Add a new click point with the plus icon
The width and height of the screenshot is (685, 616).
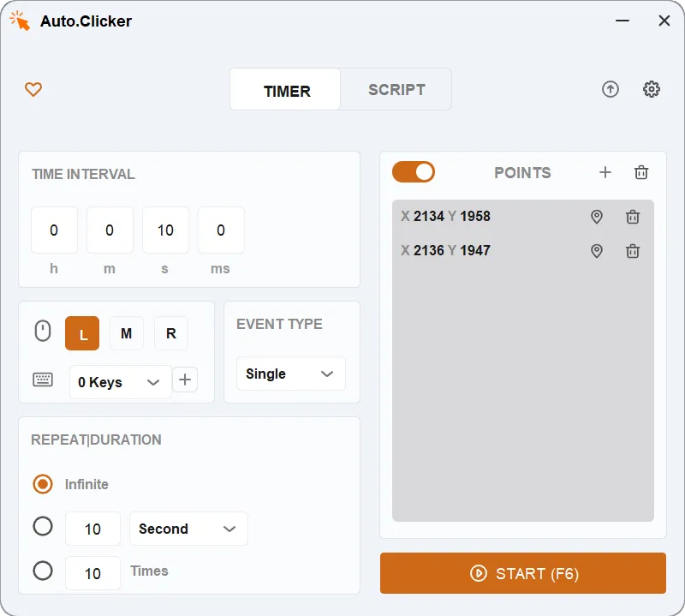pyautogui.click(x=605, y=172)
